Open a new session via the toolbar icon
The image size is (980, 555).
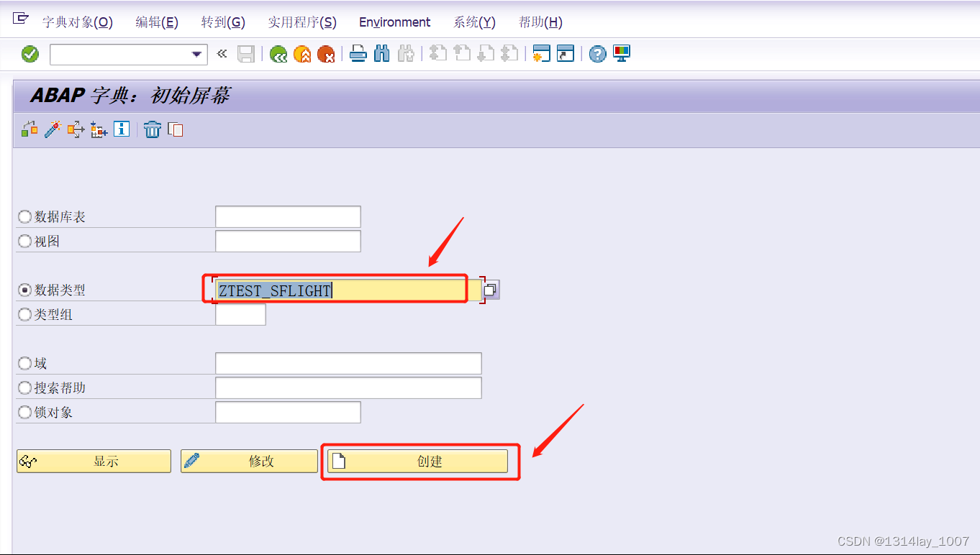coord(541,54)
